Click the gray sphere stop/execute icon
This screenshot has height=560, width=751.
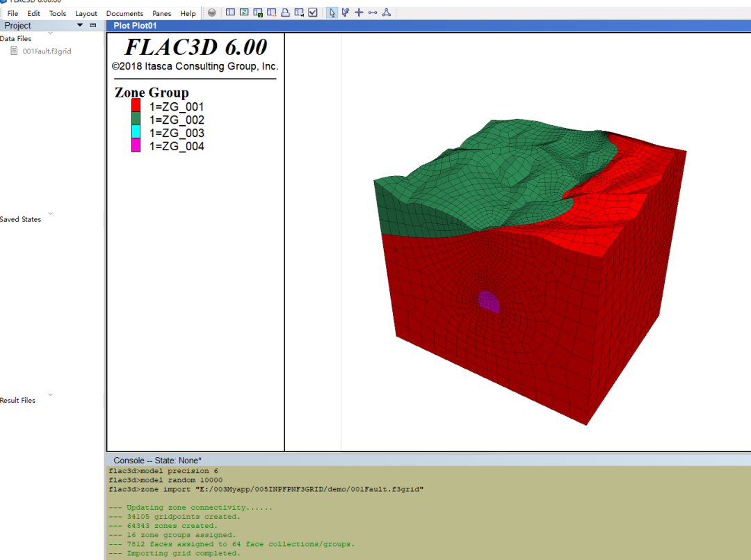[x=211, y=13]
